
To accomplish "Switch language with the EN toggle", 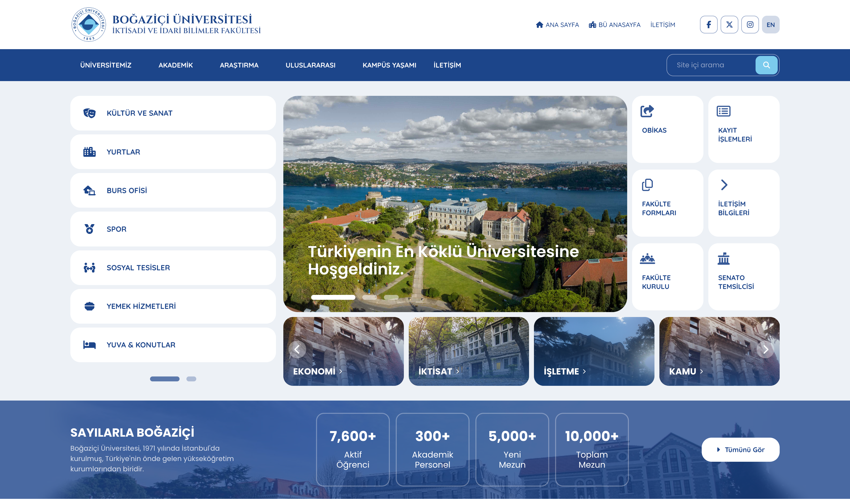I will 771,25.
